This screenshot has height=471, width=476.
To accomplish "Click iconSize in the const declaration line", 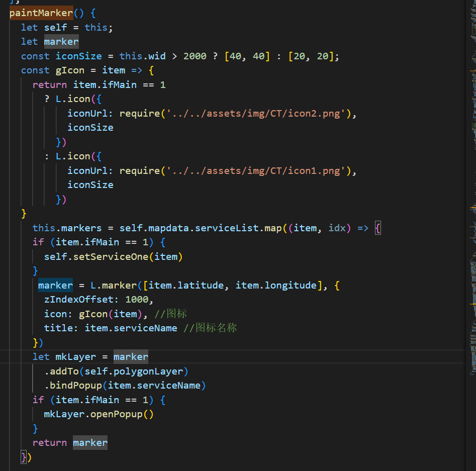I will coord(78,56).
